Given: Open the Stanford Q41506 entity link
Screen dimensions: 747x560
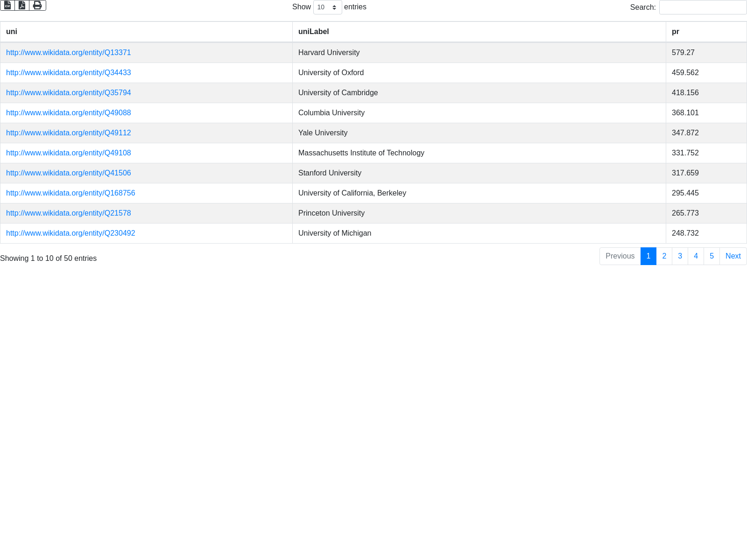Looking at the screenshot, I should (x=68, y=173).
